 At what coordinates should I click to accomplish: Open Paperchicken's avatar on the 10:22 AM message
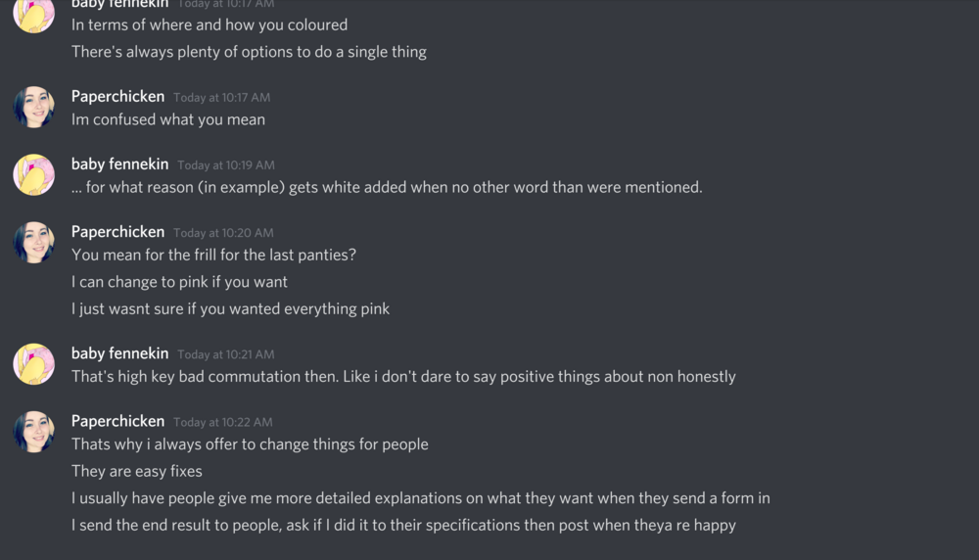coord(33,432)
